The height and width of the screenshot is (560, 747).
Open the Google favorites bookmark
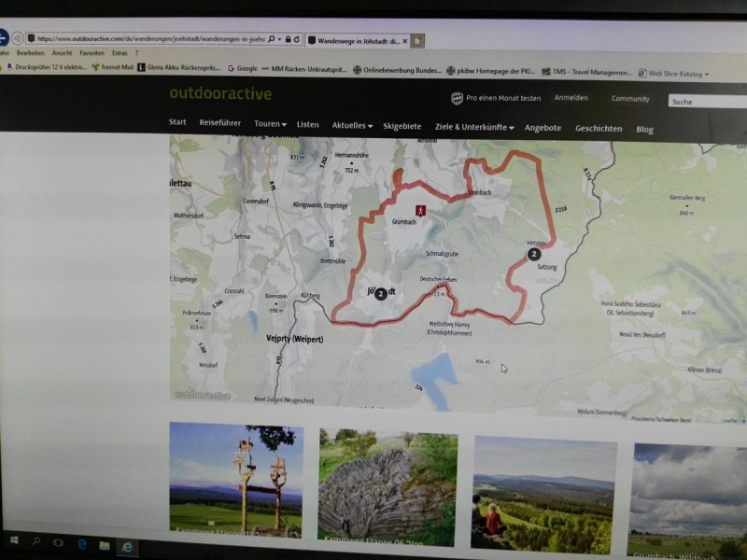click(243, 68)
